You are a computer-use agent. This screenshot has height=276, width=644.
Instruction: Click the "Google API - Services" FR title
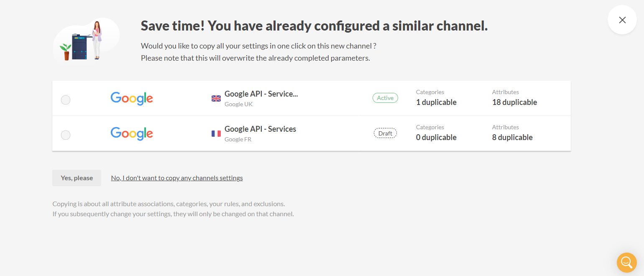pyautogui.click(x=260, y=129)
